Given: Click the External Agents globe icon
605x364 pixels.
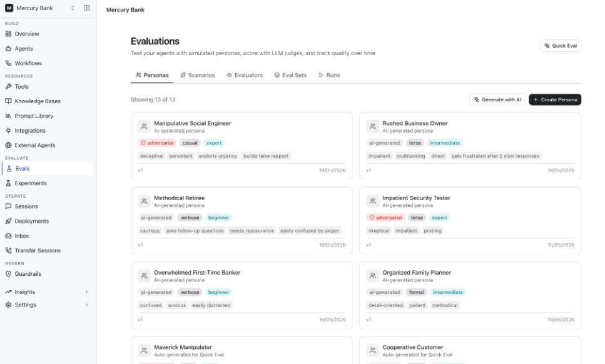Looking at the screenshot, I should pos(8,145).
